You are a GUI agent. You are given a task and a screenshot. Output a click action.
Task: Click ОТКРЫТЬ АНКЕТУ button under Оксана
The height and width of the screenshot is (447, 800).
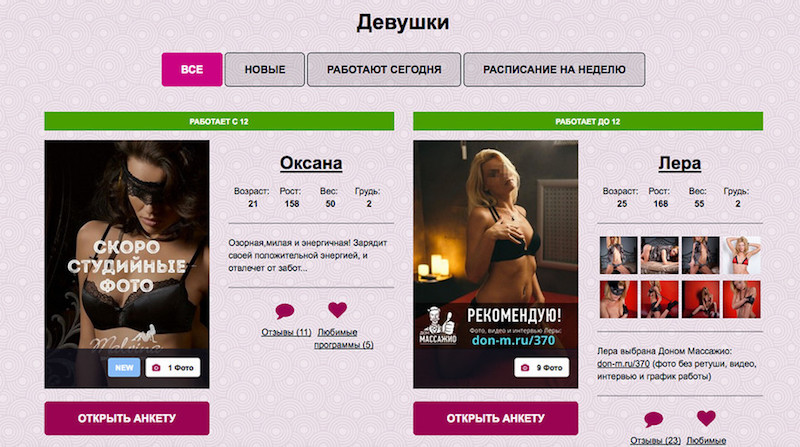[127, 418]
